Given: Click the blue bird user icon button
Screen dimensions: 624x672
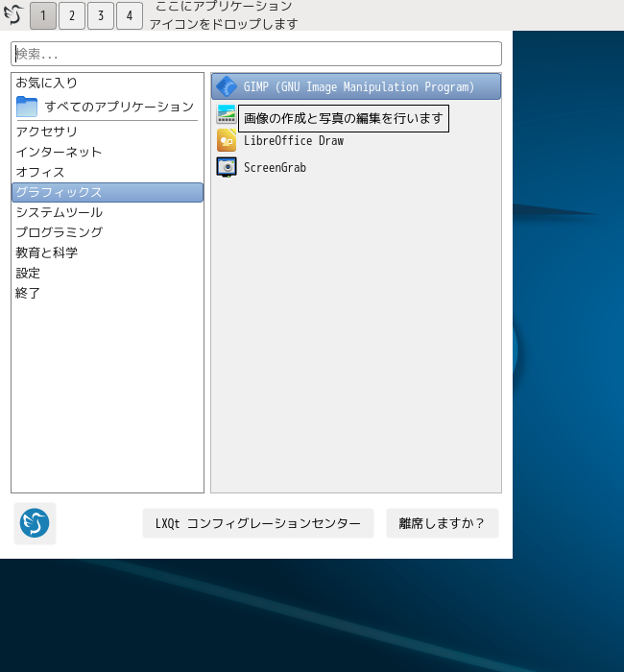Looking at the screenshot, I should (x=35, y=523).
